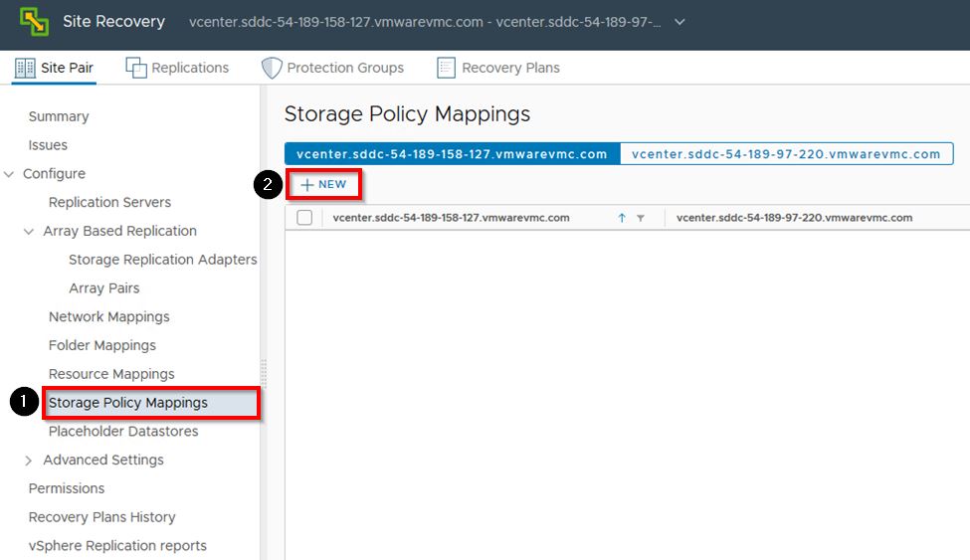Screen dimensions: 970x560
Task: Click the Replications tab icon
Action: tap(136, 68)
